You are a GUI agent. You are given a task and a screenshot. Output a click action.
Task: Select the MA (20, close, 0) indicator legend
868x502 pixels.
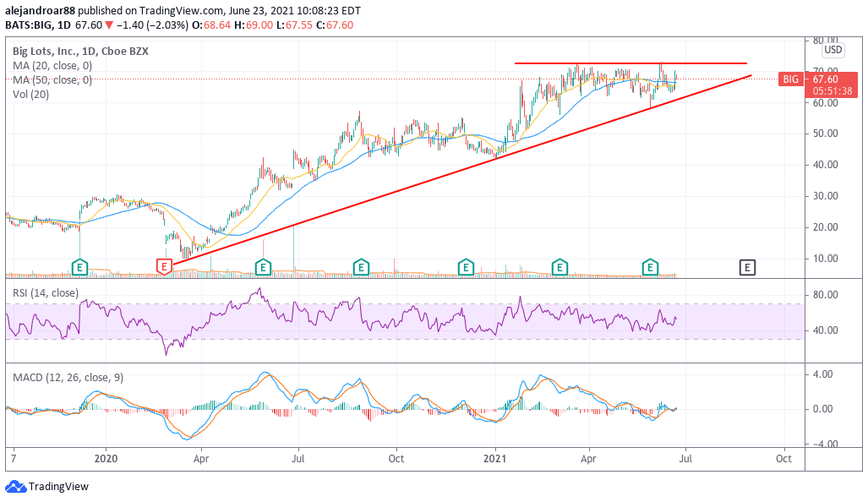pyautogui.click(x=52, y=66)
